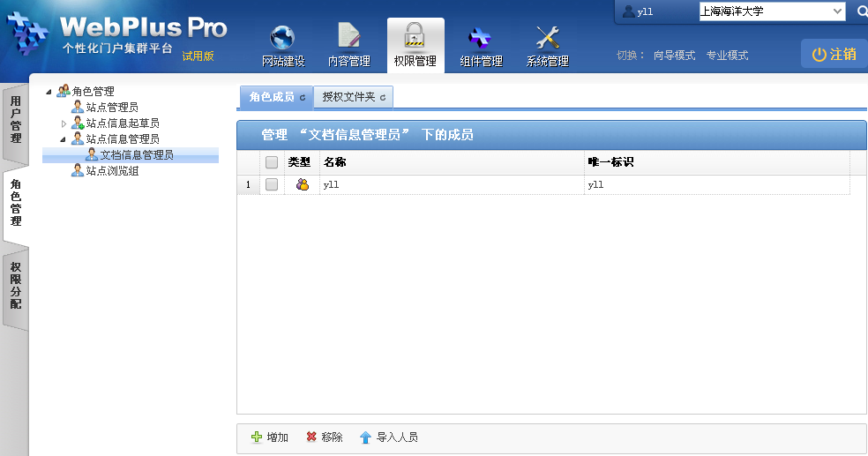
Task: Open the 网站建设 globe icon
Action: coord(283,38)
